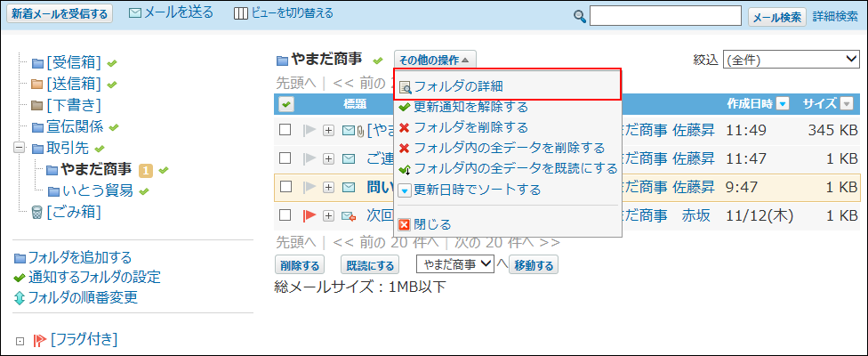This screenshot has height=356, width=868.
Task: Click 閉じる in the popup menu
Action: [x=433, y=224]
